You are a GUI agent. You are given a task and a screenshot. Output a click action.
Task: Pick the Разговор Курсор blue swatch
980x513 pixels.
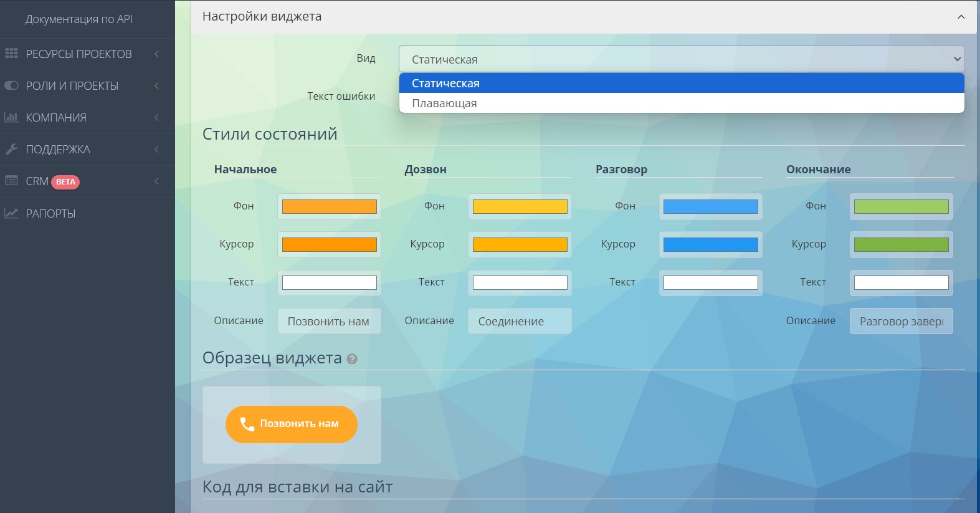[x=710, y=244]
